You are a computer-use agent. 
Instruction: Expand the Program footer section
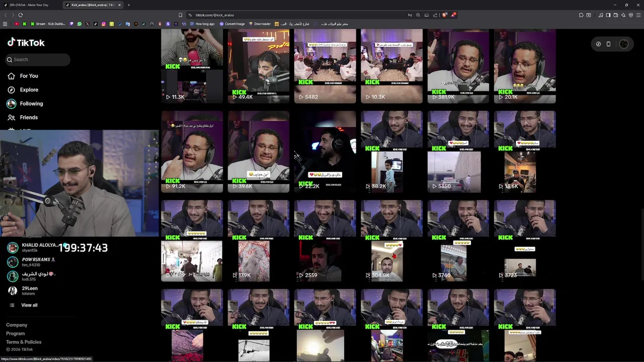(x=15, y=333)
